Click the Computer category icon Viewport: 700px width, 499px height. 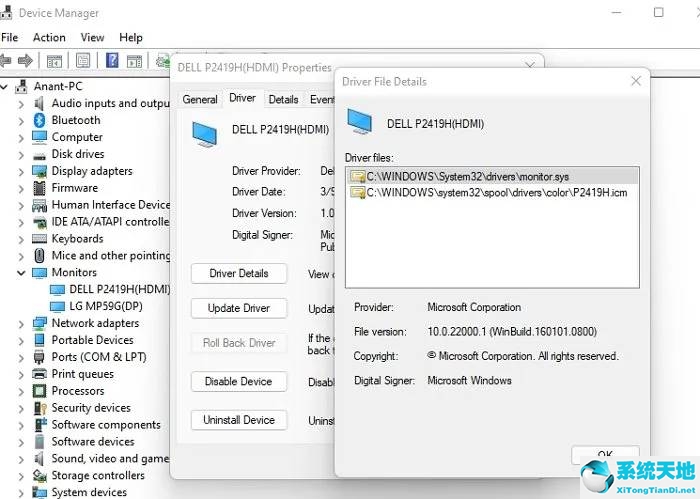pyautogui.click(x=39, y=137)
